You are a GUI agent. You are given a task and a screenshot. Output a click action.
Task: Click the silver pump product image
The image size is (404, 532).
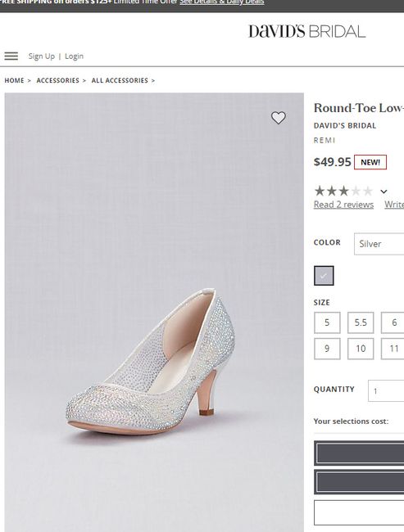154,312
